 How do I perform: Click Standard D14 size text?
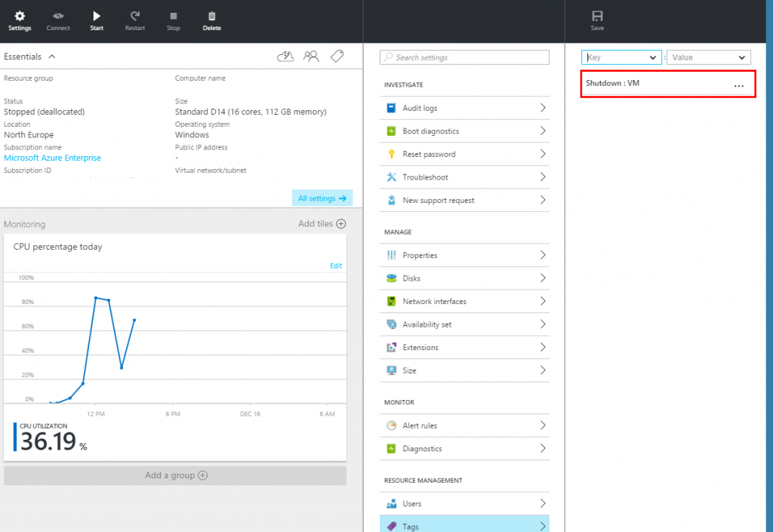[x=251, y=112]
